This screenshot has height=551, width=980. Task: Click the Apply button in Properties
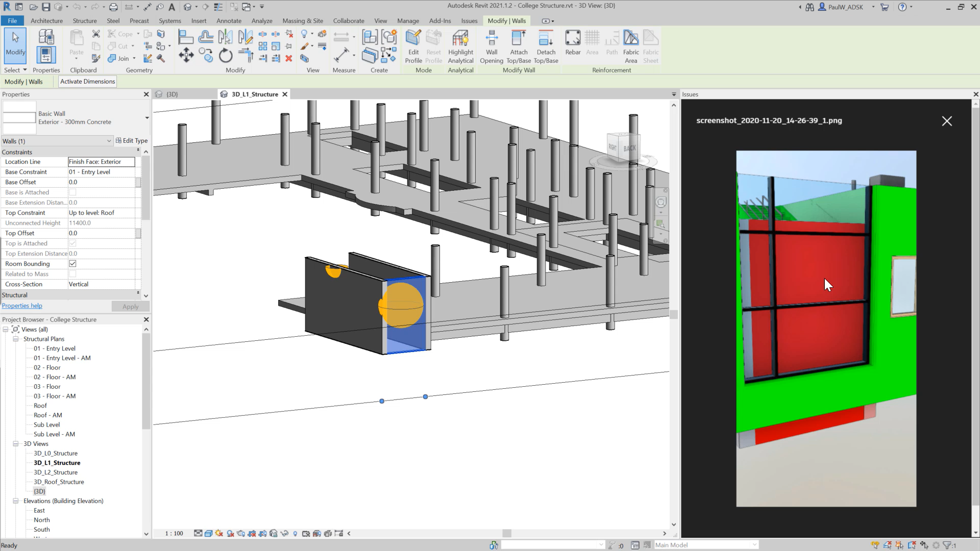coord(130,306)
